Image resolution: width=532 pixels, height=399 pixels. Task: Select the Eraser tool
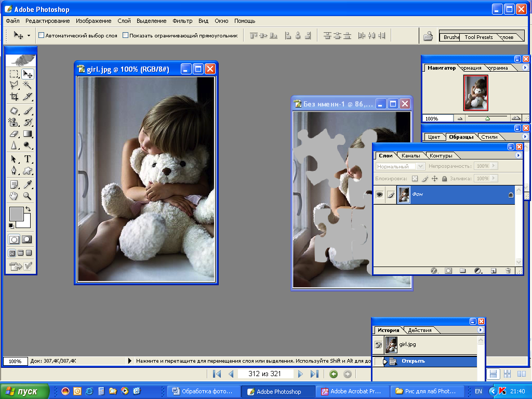(14, 134)
